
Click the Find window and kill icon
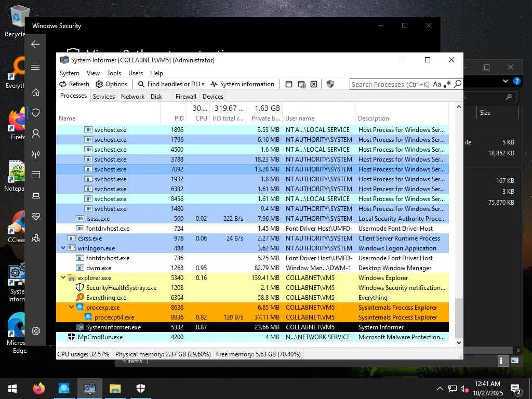point(314,84)
